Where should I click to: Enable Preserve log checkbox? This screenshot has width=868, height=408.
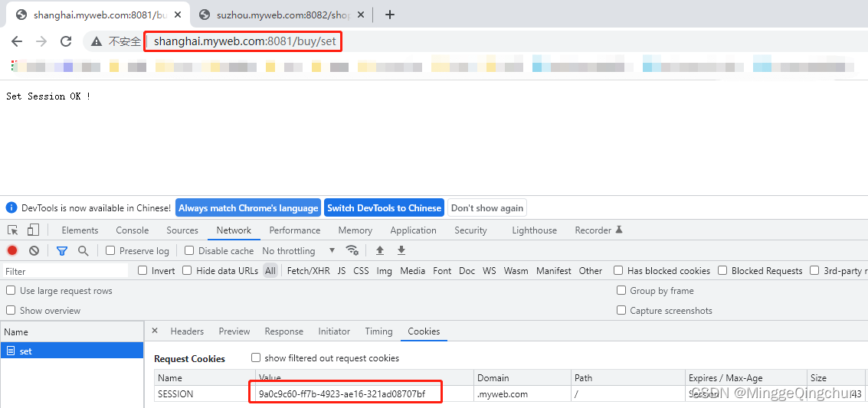[x=110, y=250]
